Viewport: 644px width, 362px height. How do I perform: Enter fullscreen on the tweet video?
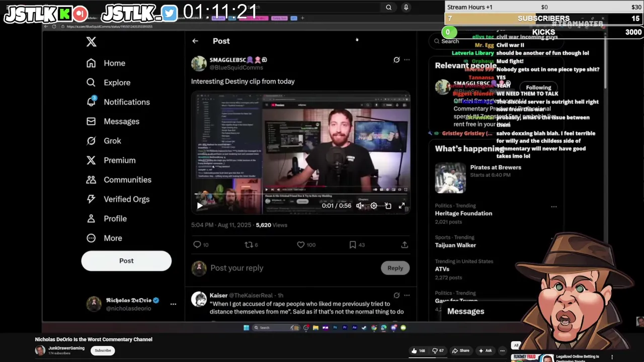point(402,206)
